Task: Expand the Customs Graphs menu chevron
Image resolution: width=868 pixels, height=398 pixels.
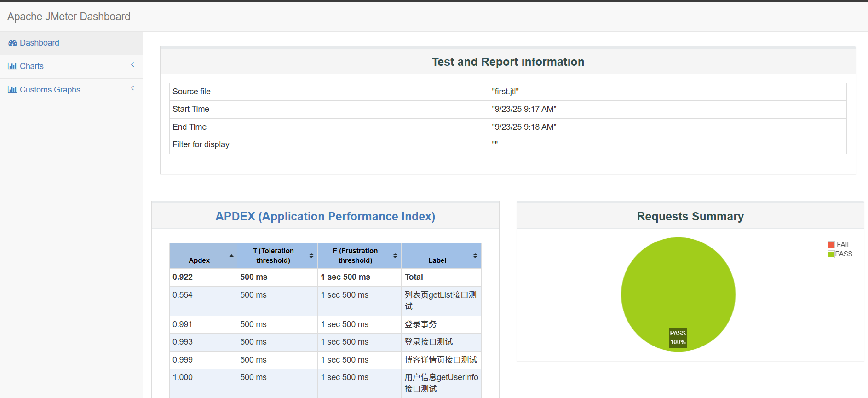Action: (132, 88)
